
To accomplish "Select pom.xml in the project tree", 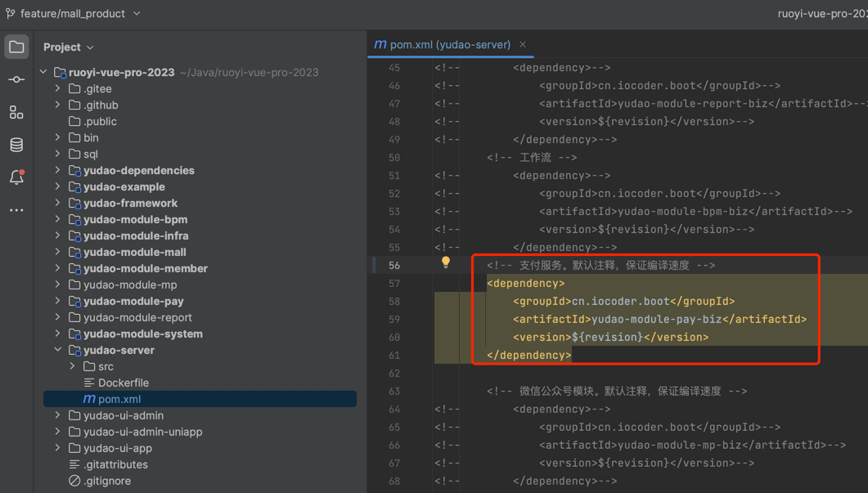I will 119,399.
